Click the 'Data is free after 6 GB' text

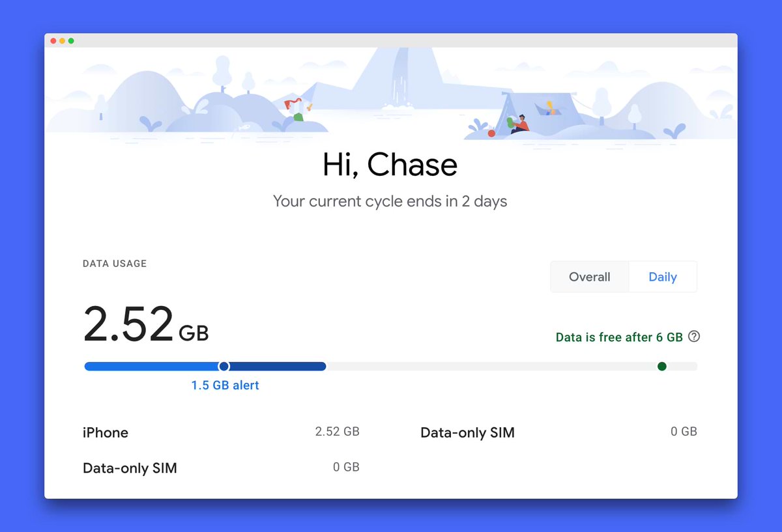[619, 337]
